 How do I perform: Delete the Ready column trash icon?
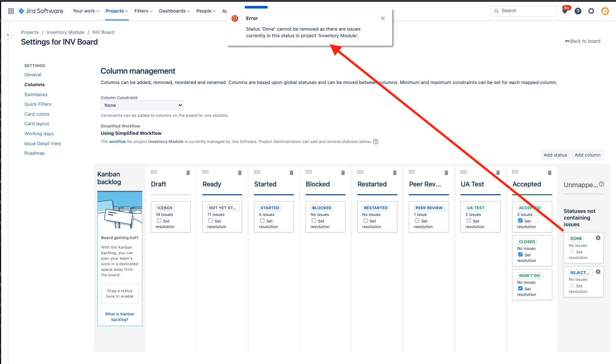pyautogui.click(x=240, y=172)
